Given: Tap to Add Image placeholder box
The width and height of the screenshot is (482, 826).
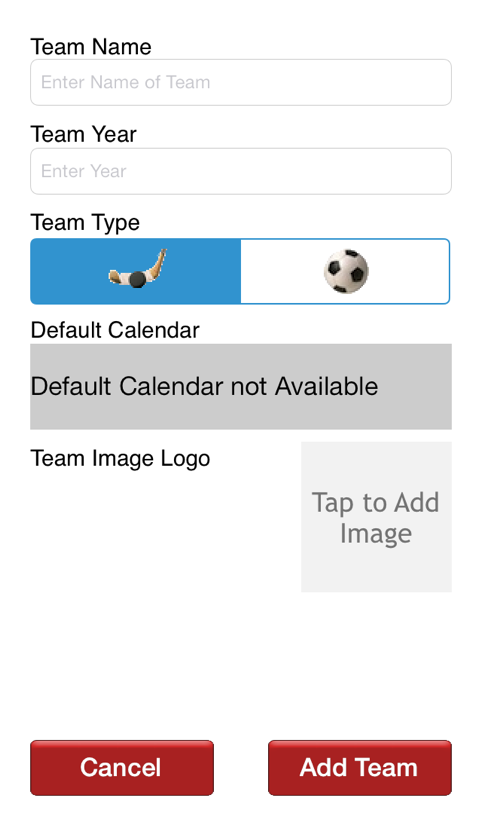Looking at the screenshot, I should 376,517.
